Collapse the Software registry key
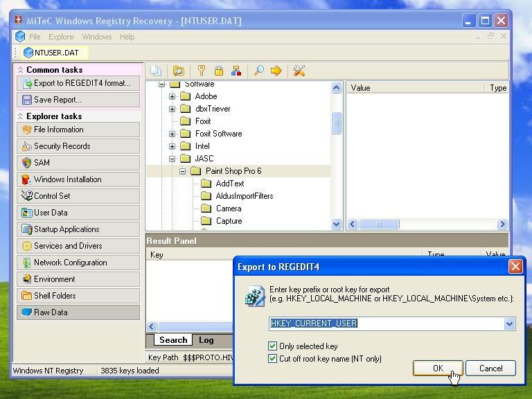Viewport: 532px width, 399px height. 162,84
